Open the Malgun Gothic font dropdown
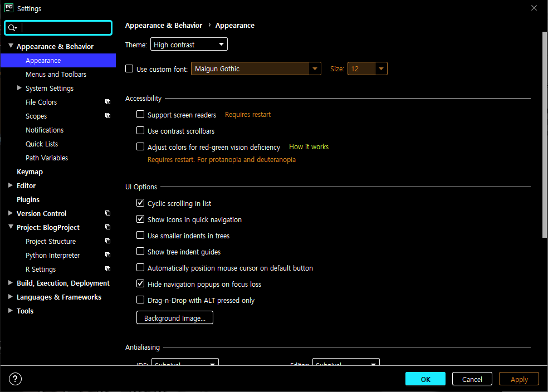The image size is (548, 392). 256,68
